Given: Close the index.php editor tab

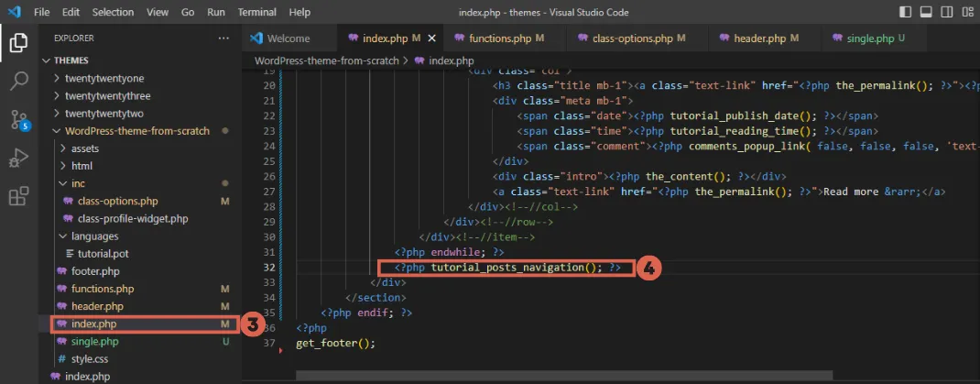Looking at the screenshot, I should click(431, 38).
